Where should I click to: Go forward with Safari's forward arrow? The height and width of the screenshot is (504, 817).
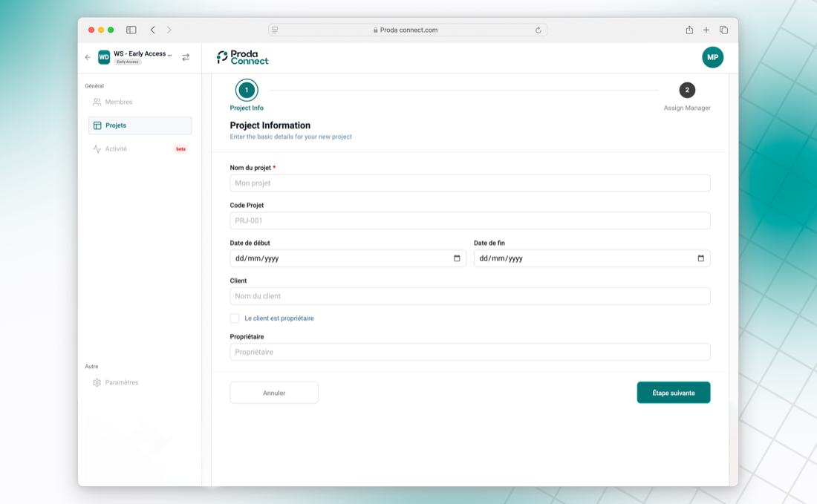click(169, 30)
